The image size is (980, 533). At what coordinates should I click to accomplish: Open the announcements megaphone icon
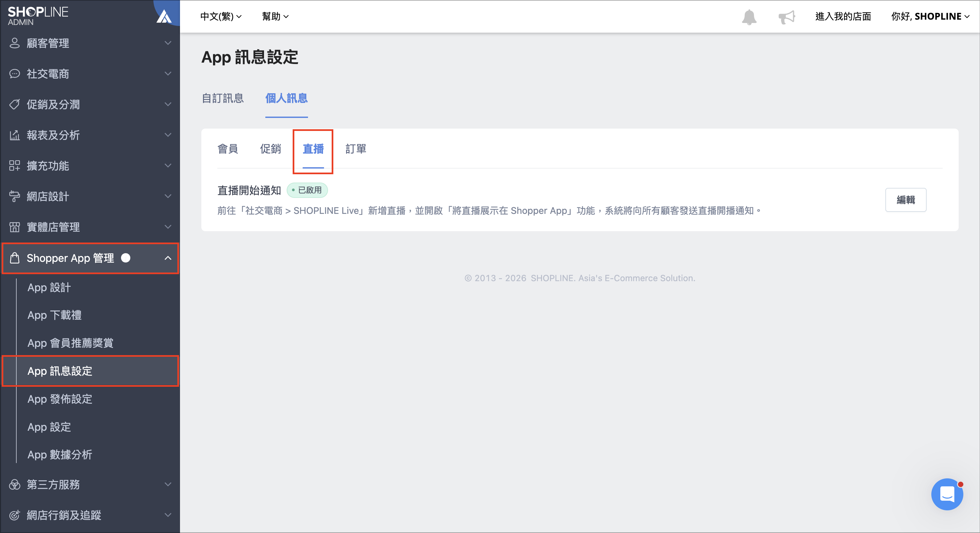[x=786, y=17]
